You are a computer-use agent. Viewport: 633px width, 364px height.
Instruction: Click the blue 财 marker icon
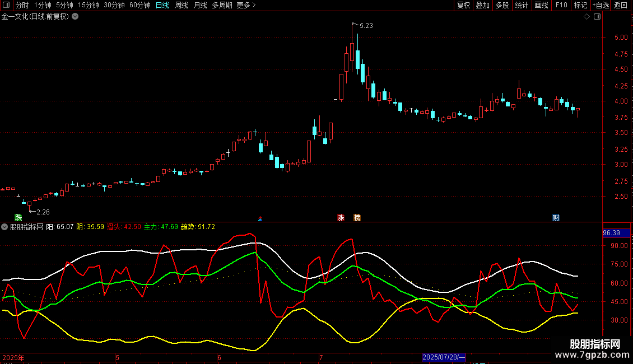(x=556, y=217)
